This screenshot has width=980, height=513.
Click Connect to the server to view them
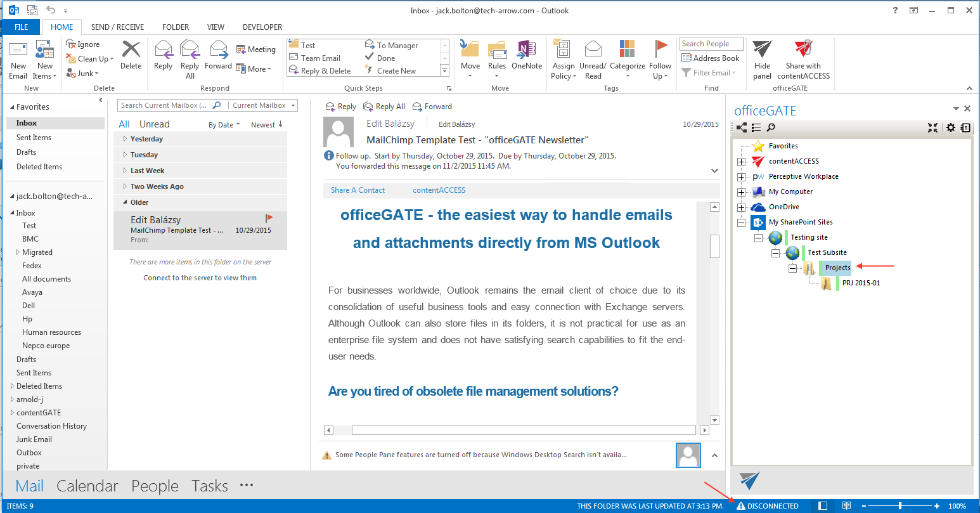point(200,278)
